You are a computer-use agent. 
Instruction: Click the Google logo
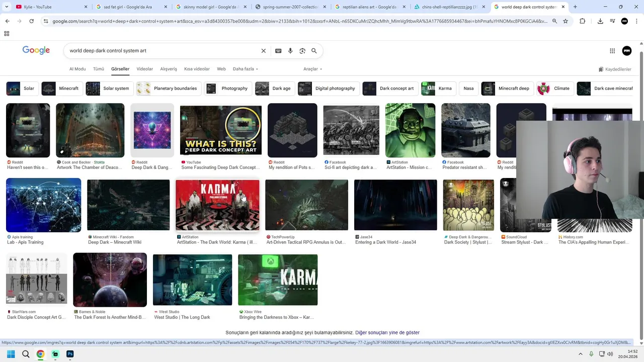[x=36, y=50]
